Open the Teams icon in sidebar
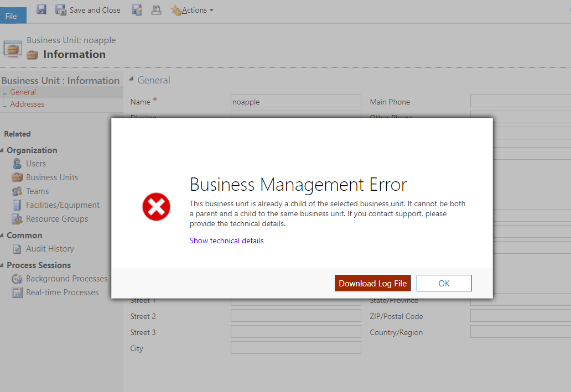This screenshot has width=571, height=392. (x=17, y=191)
